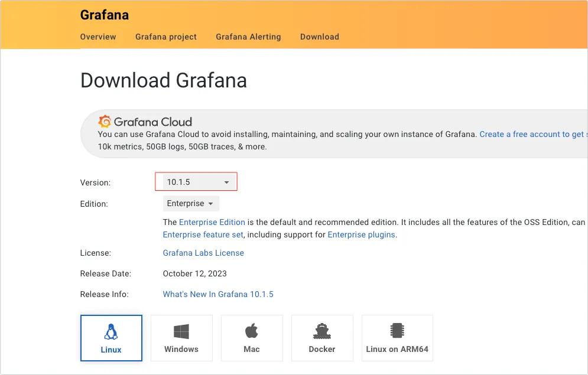
Task: Open the Grafana project nav tab
Action: [x=166, y=37]
